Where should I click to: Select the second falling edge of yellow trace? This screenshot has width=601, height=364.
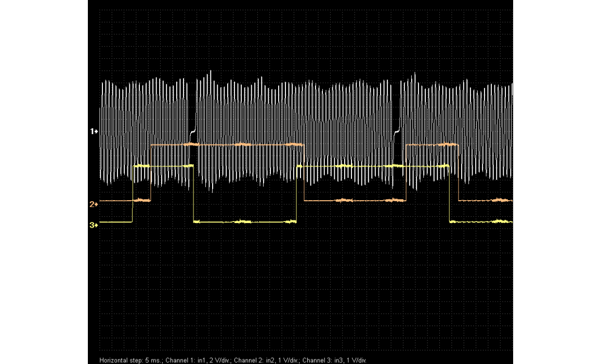point(449,193)
